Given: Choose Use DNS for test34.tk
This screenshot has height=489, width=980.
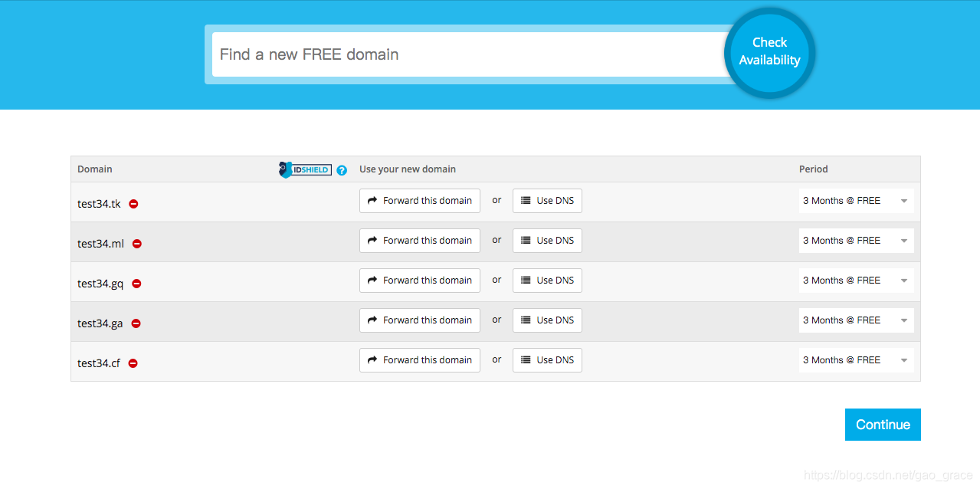Looking at the screenshot, I should [x=547, y=201].
